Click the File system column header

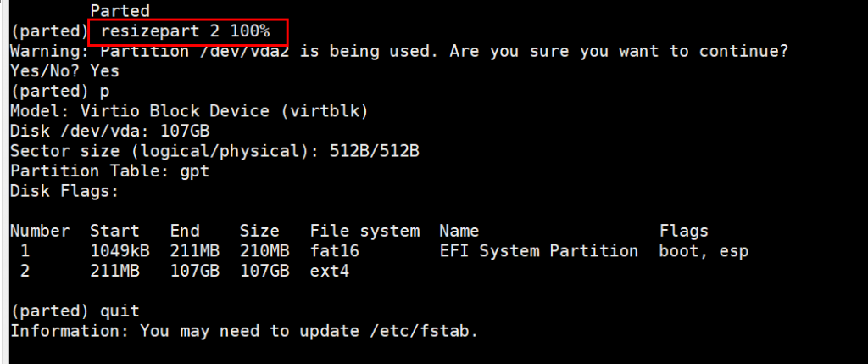click(364, 231)
